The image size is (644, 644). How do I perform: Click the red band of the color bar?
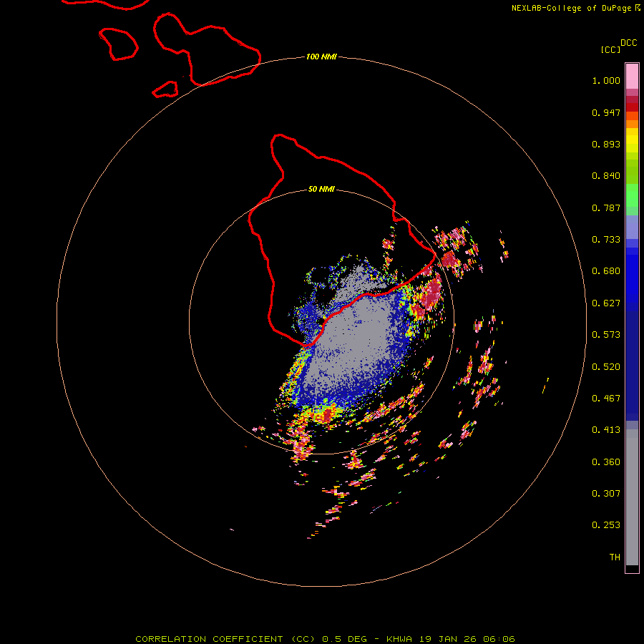[632, 107]
